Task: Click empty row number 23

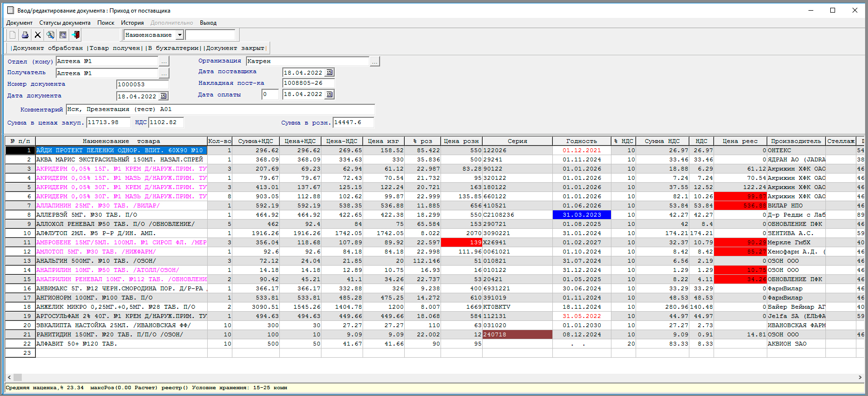Action: [x=20, y=353]
